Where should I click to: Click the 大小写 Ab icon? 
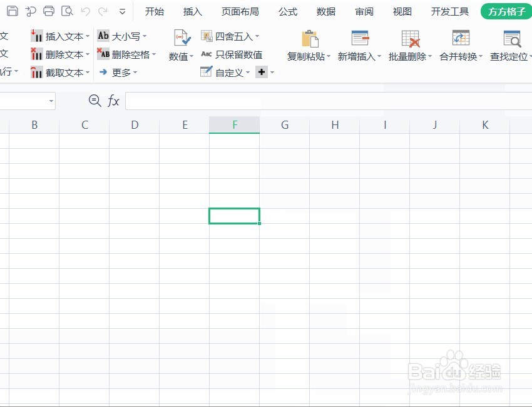[103, 36]
